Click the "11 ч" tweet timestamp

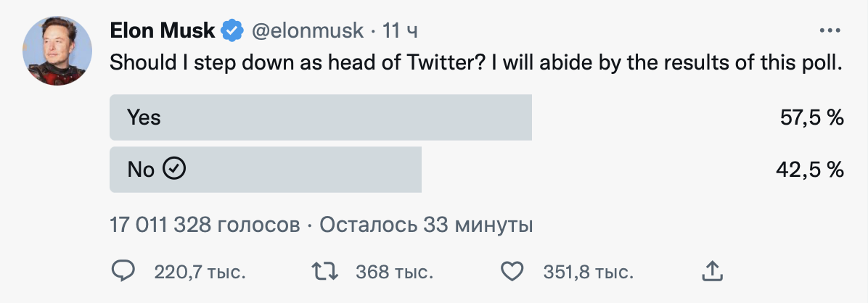pyautogui.click(x=401, y=31)
